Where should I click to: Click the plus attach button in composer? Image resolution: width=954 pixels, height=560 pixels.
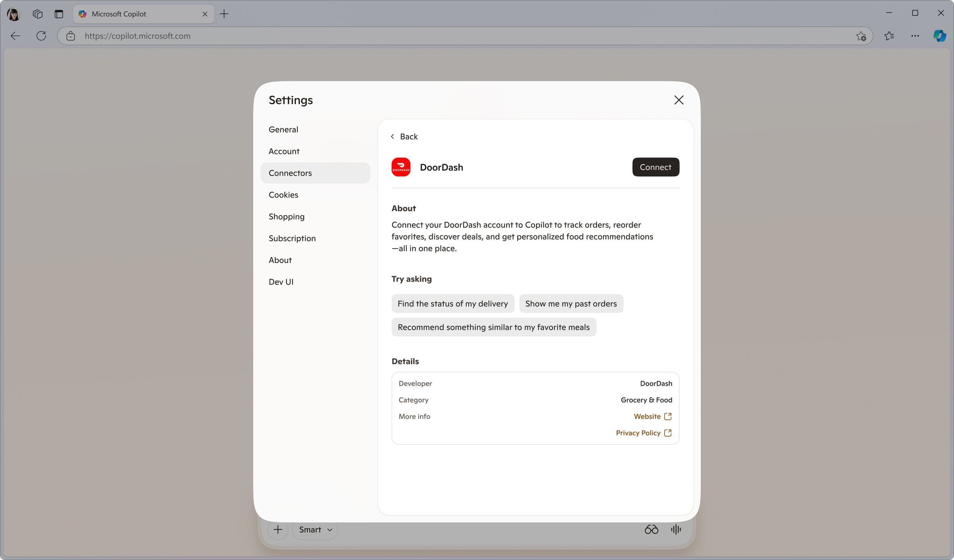tap(278, 530)
